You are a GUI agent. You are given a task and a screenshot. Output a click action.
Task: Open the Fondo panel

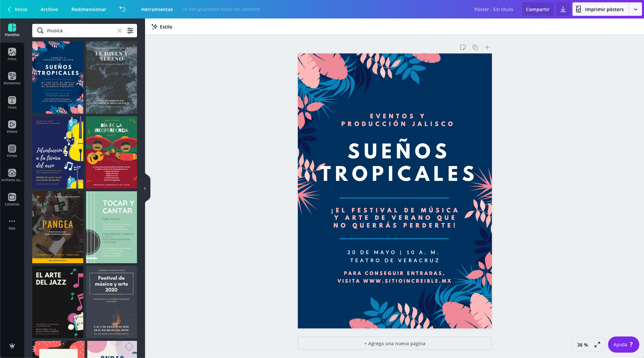coord(12,151)
